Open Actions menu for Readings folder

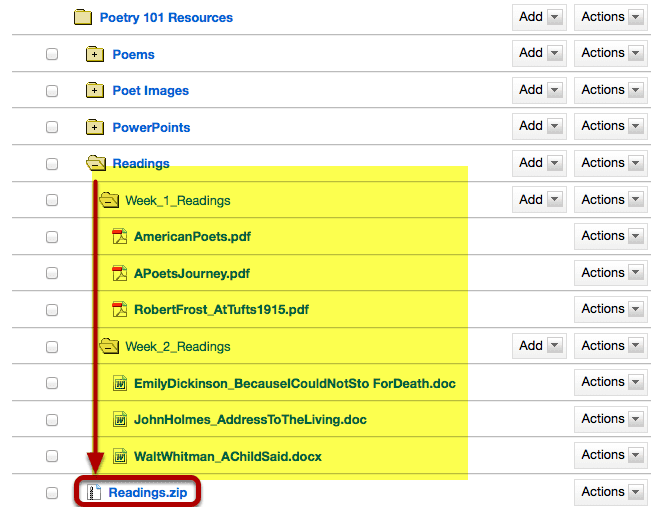[611, 163]
